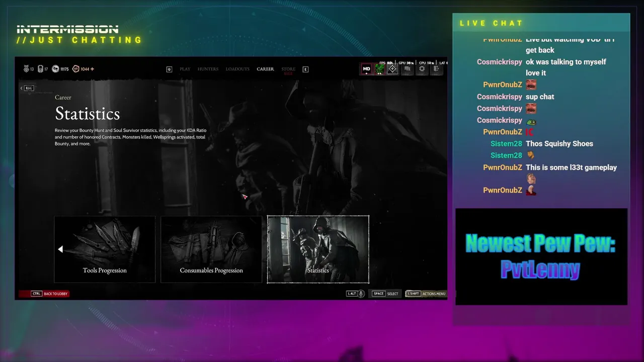The height and width of the screenshot is (362, 644).
Task: Click the prestige medal icon showing 13
Action: 26,69
